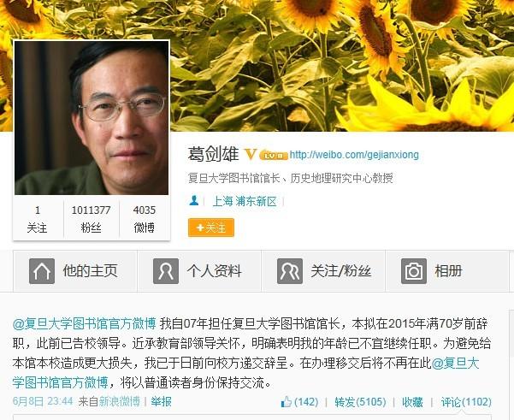Image resolution: width=514 pixels, height=420 pixels.
Task: Follow user with the orange +关注 button
Action: tap(211, 228)
